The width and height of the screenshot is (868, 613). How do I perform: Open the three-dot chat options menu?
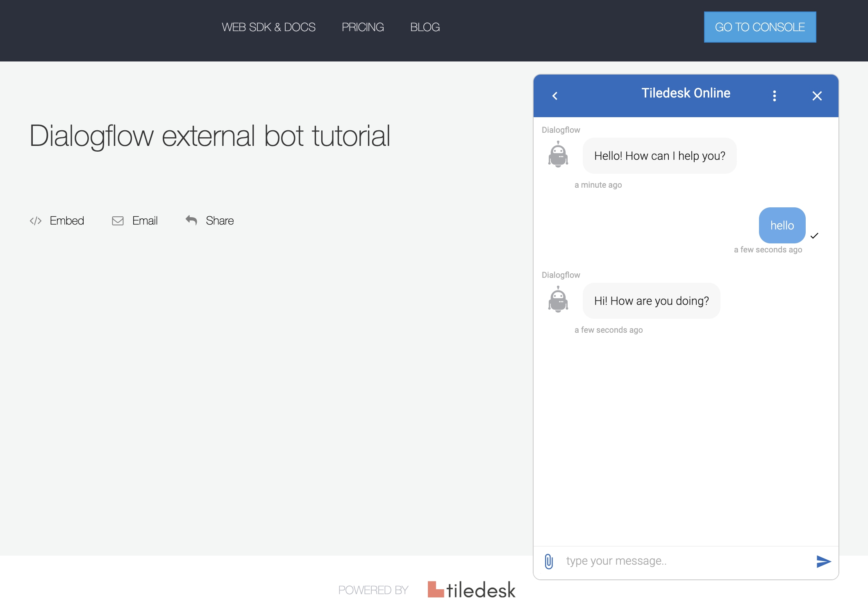774,96
